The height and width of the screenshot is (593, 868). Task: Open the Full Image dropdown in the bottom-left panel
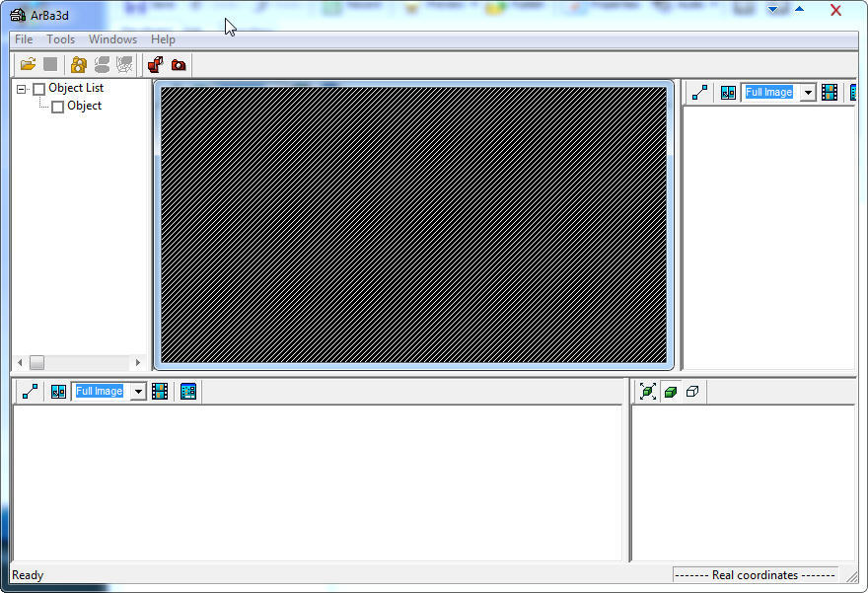[137, 391]
